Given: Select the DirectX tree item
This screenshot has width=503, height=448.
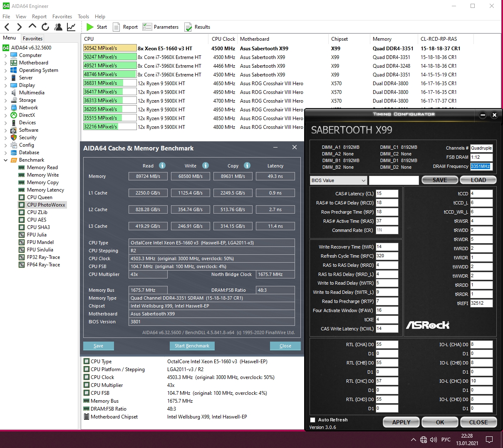Looking at the screenshot, I should tap(27, 115).
